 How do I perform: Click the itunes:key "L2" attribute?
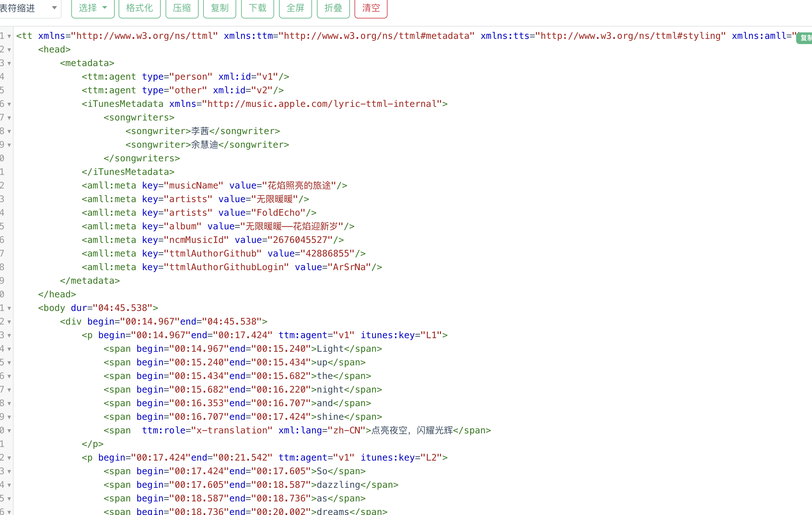pyautogui.click(x=401, y=458)
